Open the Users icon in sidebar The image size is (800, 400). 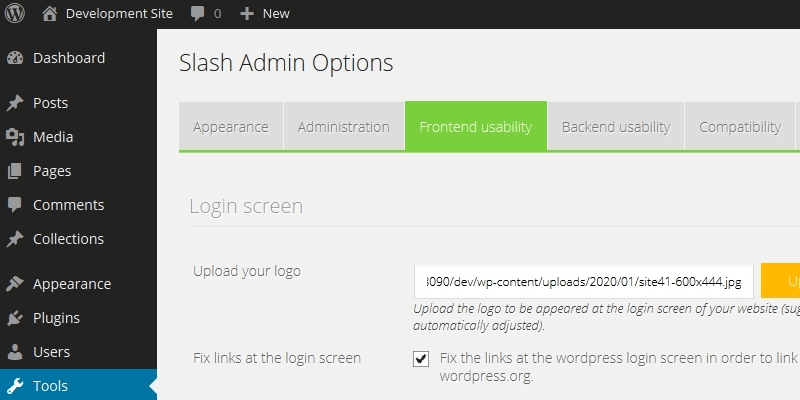15,352
